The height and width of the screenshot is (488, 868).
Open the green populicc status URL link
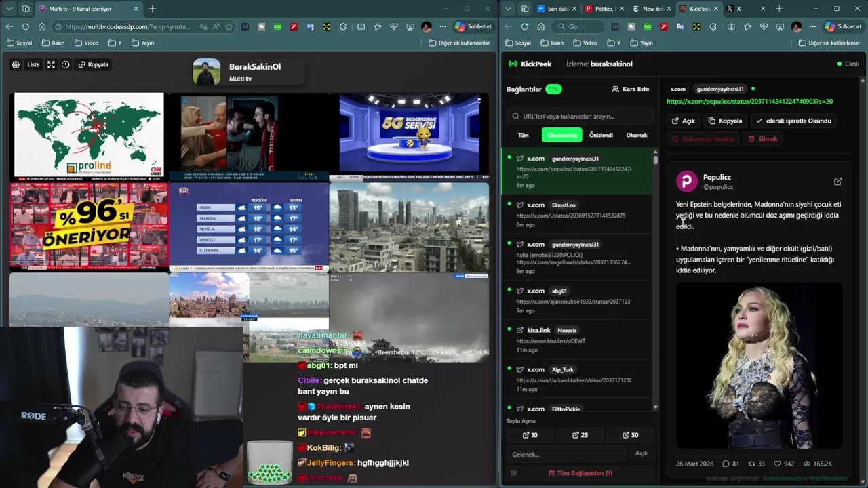click(749, 102)
